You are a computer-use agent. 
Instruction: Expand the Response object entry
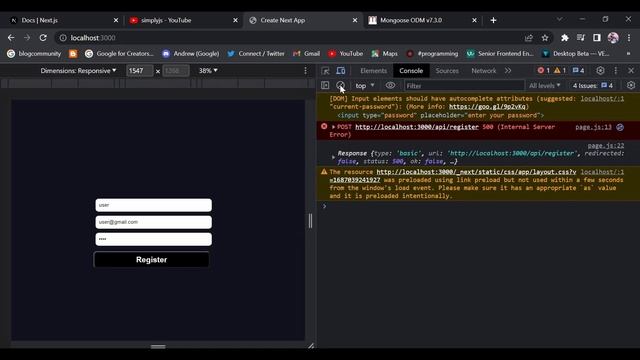(x=333, y=157)
